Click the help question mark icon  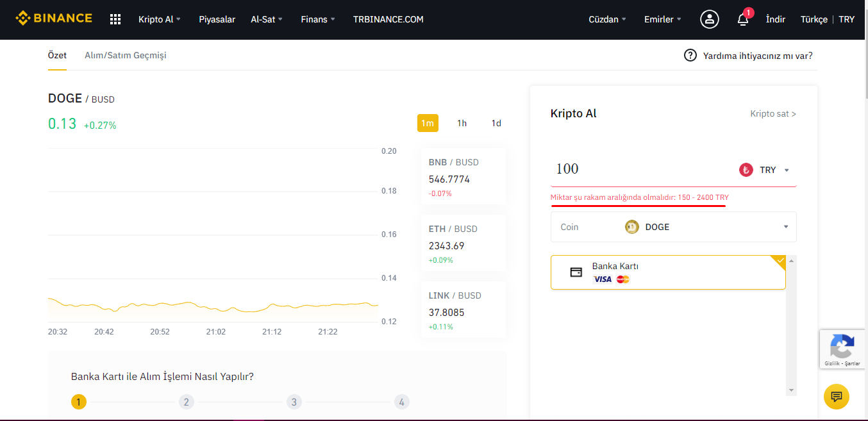[690, 55]
